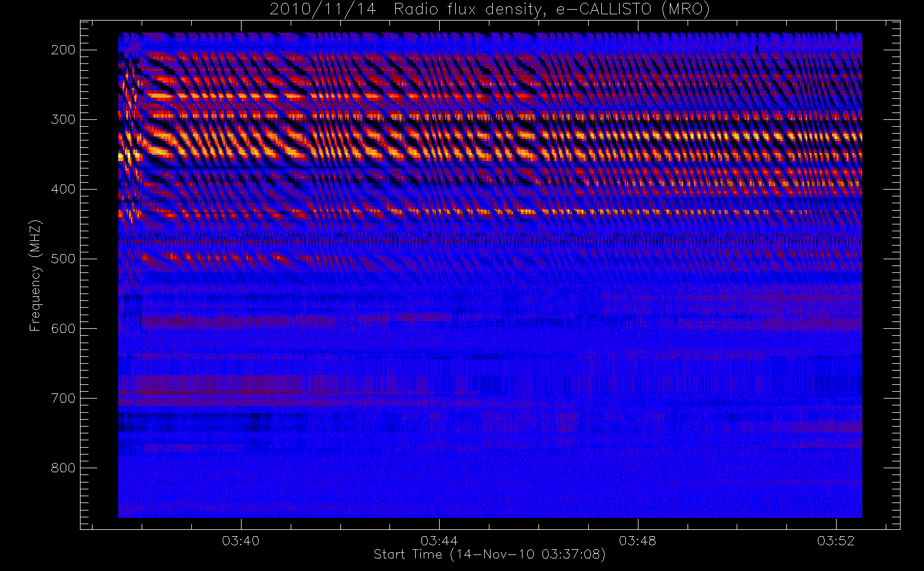This screenshot has width=924, height=571.
Task: Select the 200 frequency tick label
Action: (x=63, y=50)
